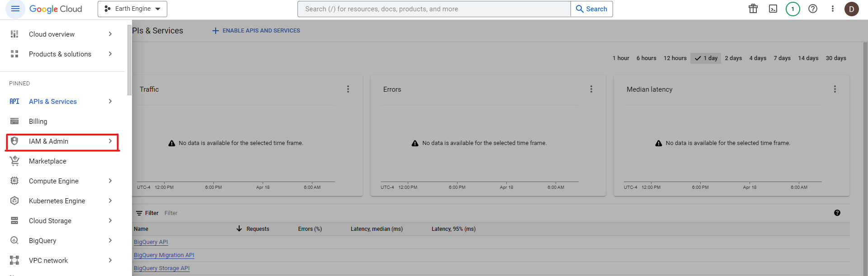Expand the Compute Engine submenu arrow
Viewport: 868px width, 276px height.
click(x=110, y=181)
